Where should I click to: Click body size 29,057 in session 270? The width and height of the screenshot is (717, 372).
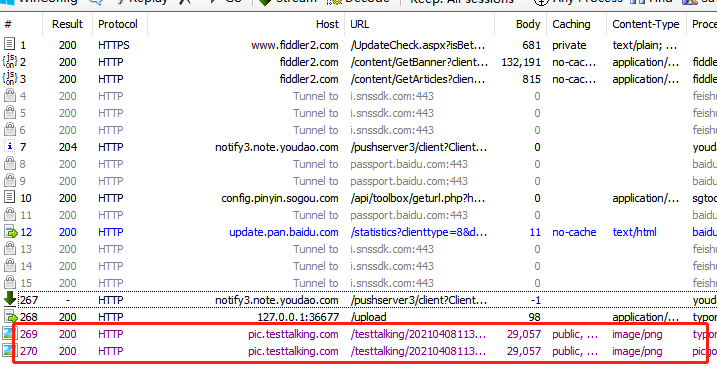524,351
